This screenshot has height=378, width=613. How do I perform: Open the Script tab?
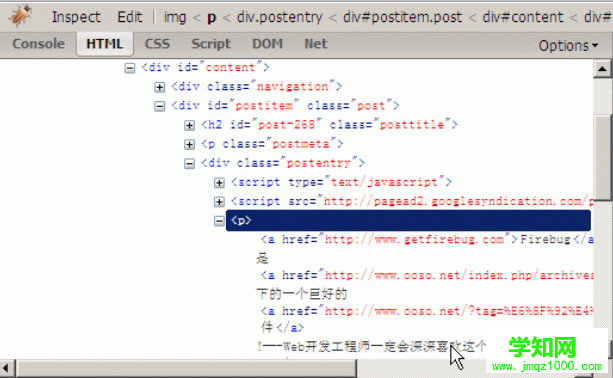tap(211, 43)
